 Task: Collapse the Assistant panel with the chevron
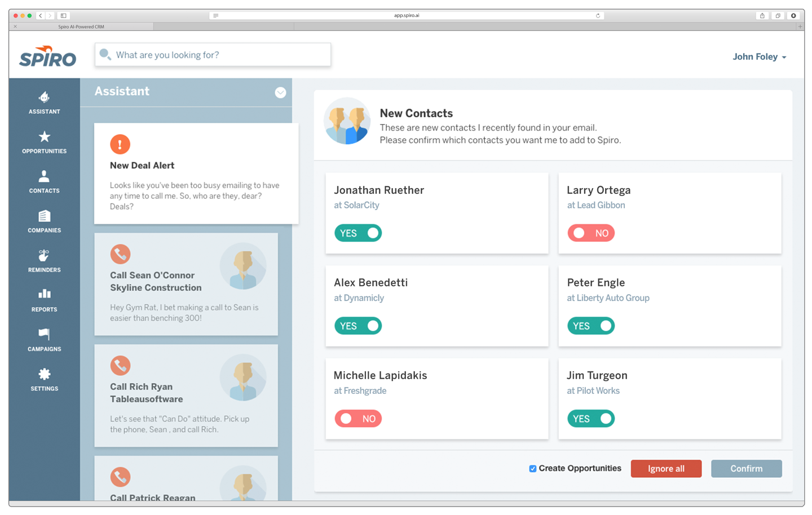[x=280, y=92]
